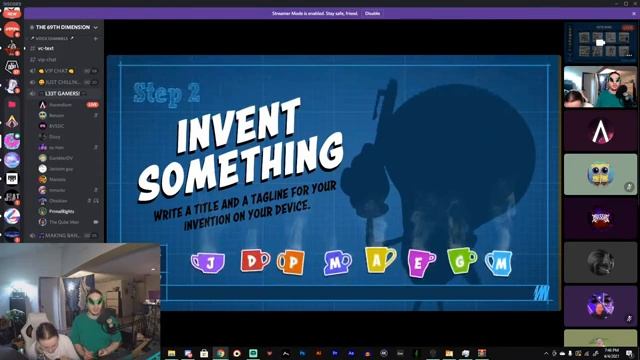Image resolution: width=640 pixels, height=360 pixels.
Task: Open the white monitor-logo server icon
Action: click(12, 178)
